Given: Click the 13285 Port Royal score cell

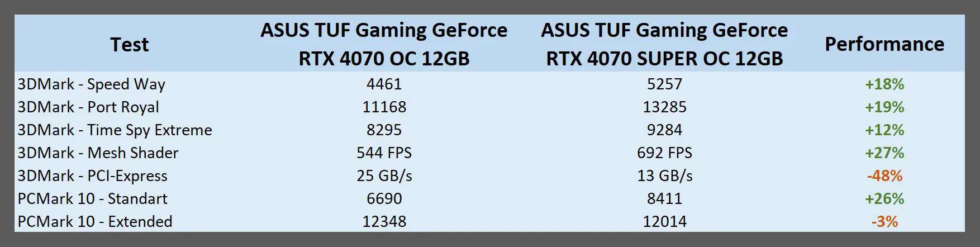Looking at the screenshot, I should click(x=664, y=107).
